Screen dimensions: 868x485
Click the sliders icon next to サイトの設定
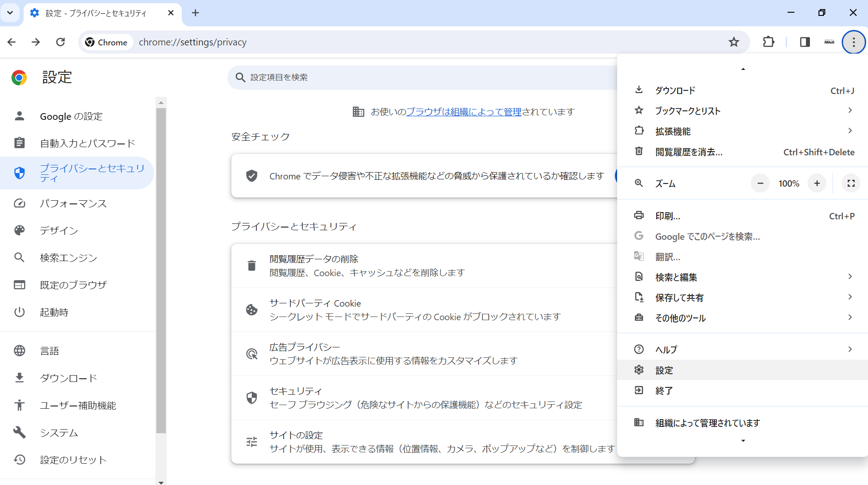coord(252,441)
